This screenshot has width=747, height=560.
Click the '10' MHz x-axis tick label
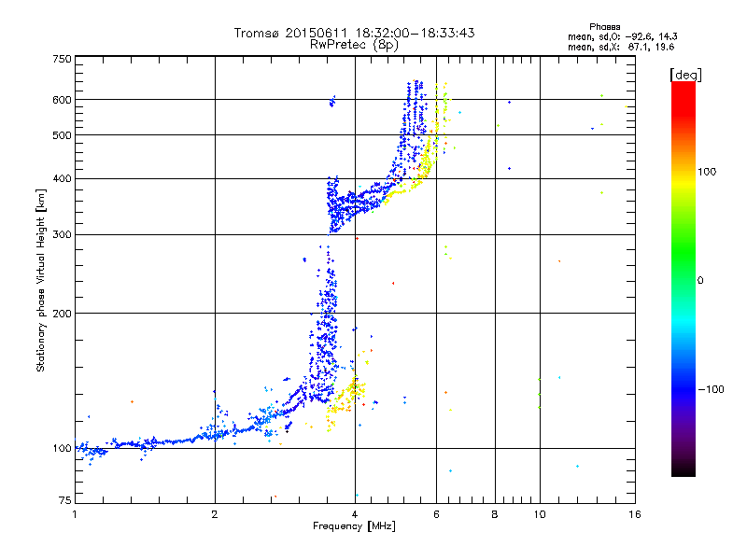pos(540,514)
